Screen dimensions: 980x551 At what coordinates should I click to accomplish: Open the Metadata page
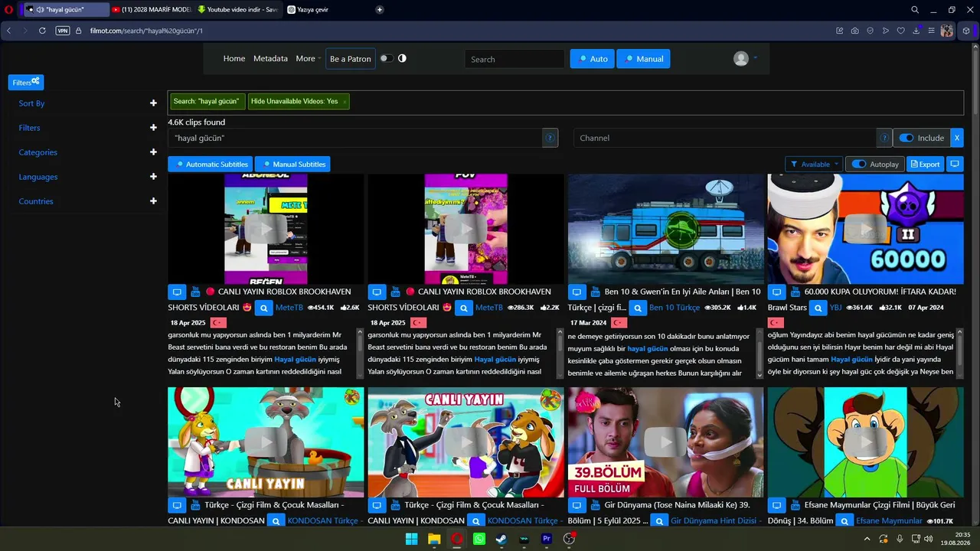pyautogui.click(x=270, y=59)
